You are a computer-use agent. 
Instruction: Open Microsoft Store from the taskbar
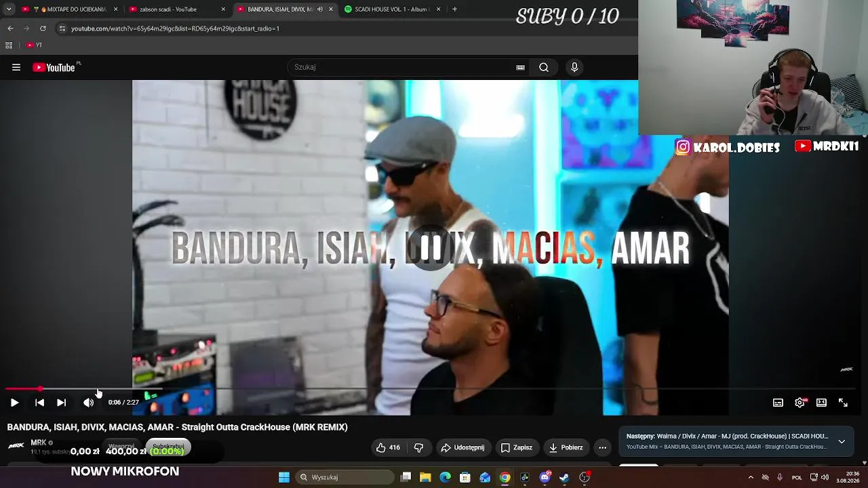click(x=465, y=477)
